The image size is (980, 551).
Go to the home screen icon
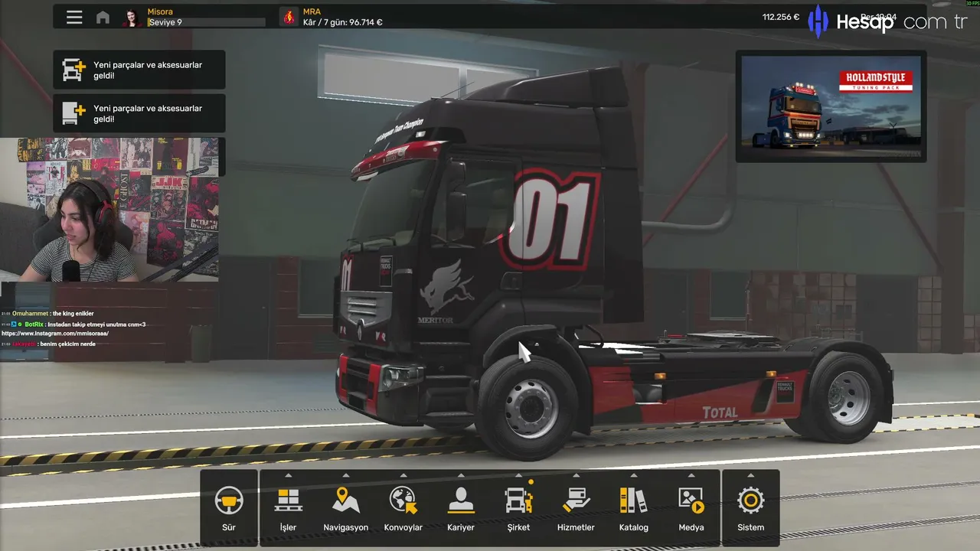[x=103, y=17]
